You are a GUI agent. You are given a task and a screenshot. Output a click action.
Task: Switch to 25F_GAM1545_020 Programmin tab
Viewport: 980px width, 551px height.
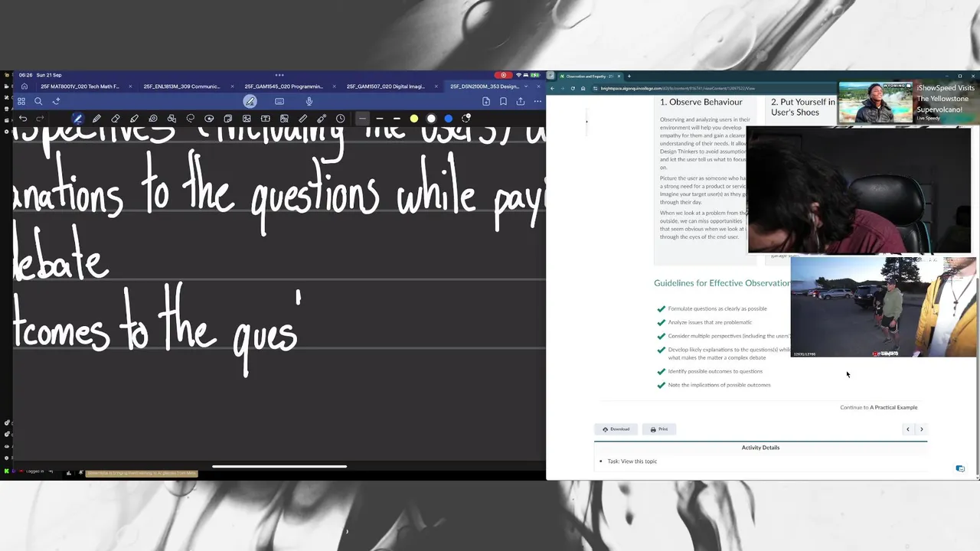click(x=284, y=86)
